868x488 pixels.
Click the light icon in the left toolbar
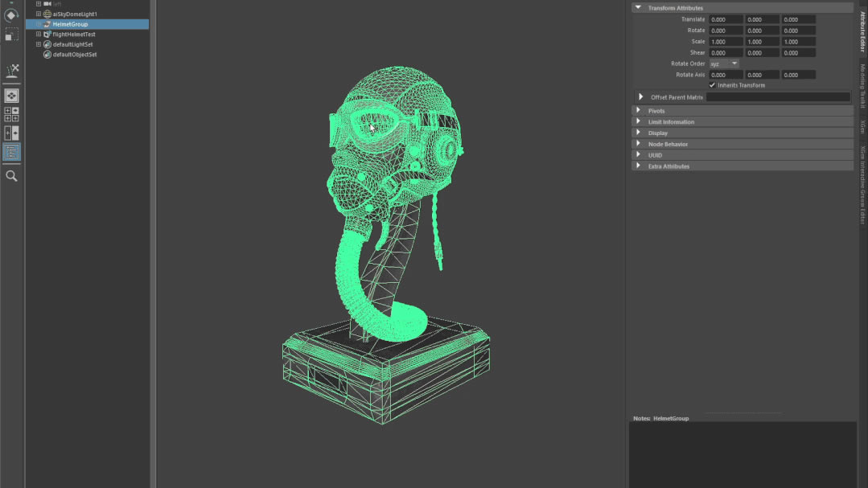point(11,72)
